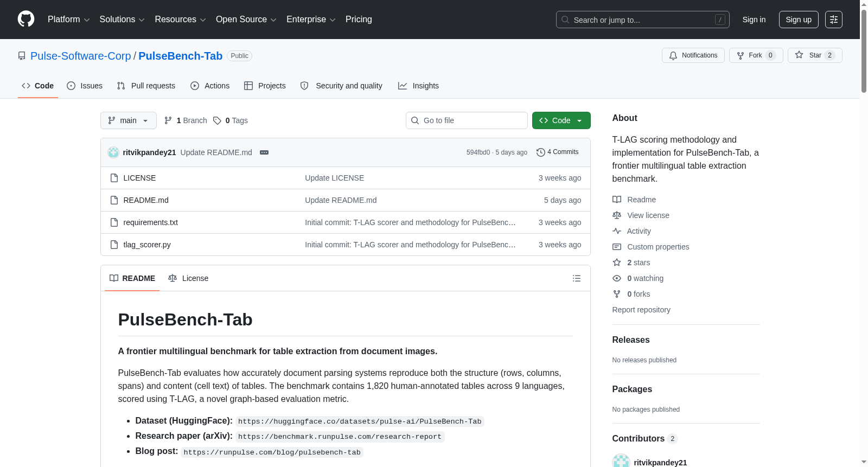Click the requirements.txt file icon
Screen dimensions: 868x467
pyautogui.click(x=114, y=222)
